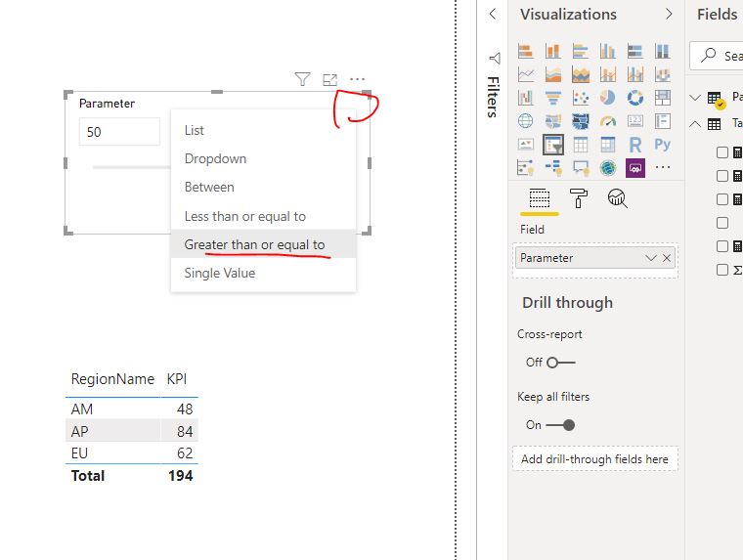Viewport: 743px width, 560px height.
Task: Switch to the Format paint roller tab
Action: 579,197
